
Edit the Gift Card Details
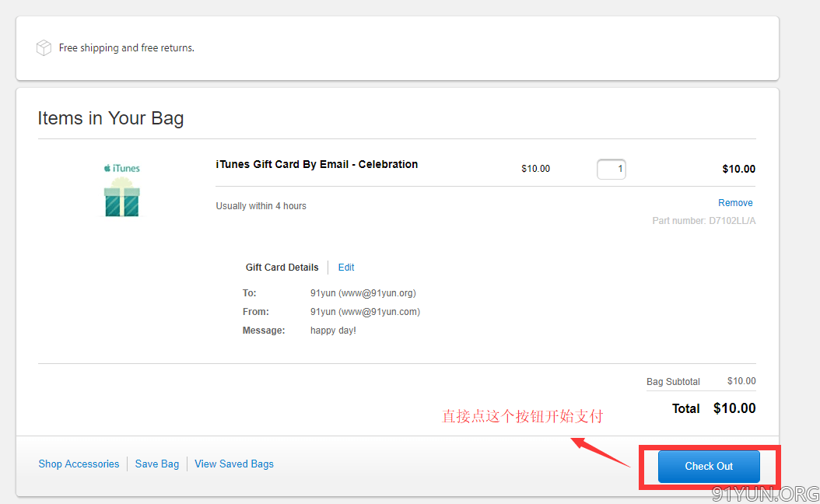click(346, 267)
